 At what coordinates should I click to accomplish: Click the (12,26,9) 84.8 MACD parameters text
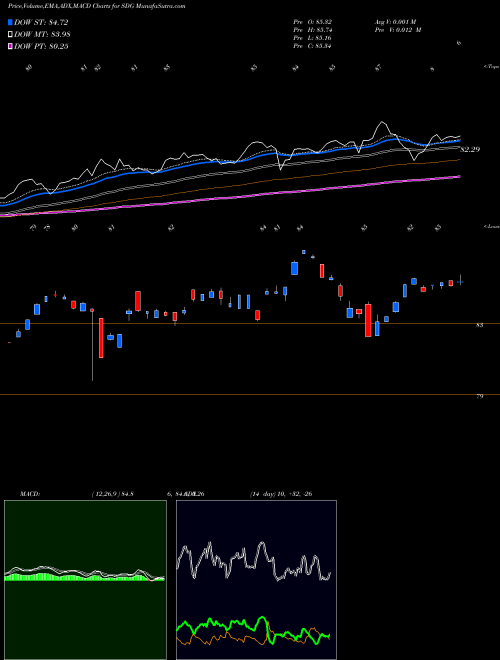(x=113, y=494)
